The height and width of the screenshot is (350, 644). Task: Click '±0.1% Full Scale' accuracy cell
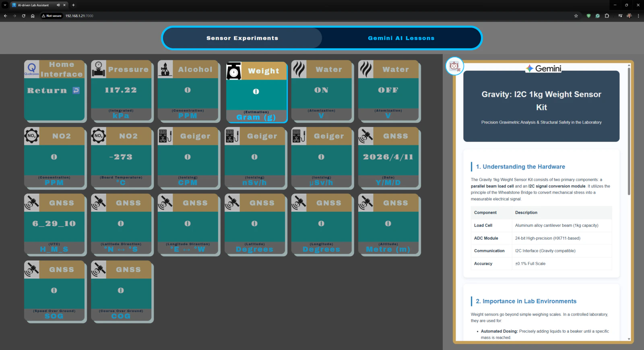[562, 264]
